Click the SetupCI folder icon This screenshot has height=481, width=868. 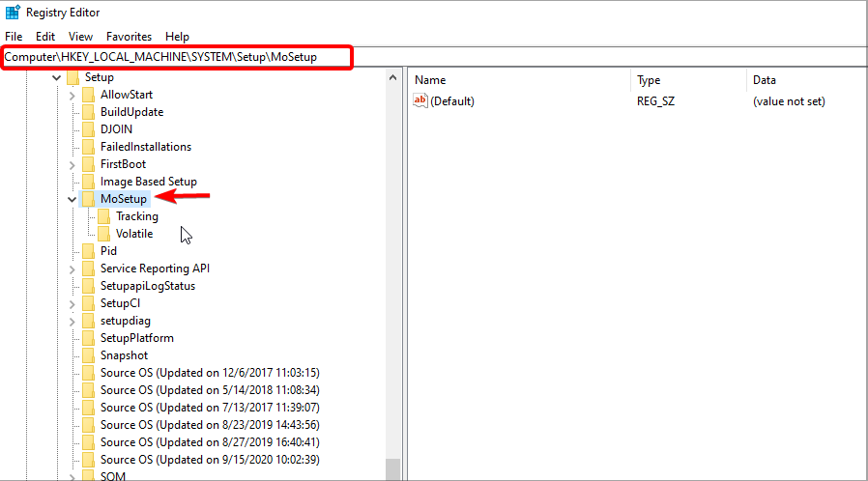[88, 303]
